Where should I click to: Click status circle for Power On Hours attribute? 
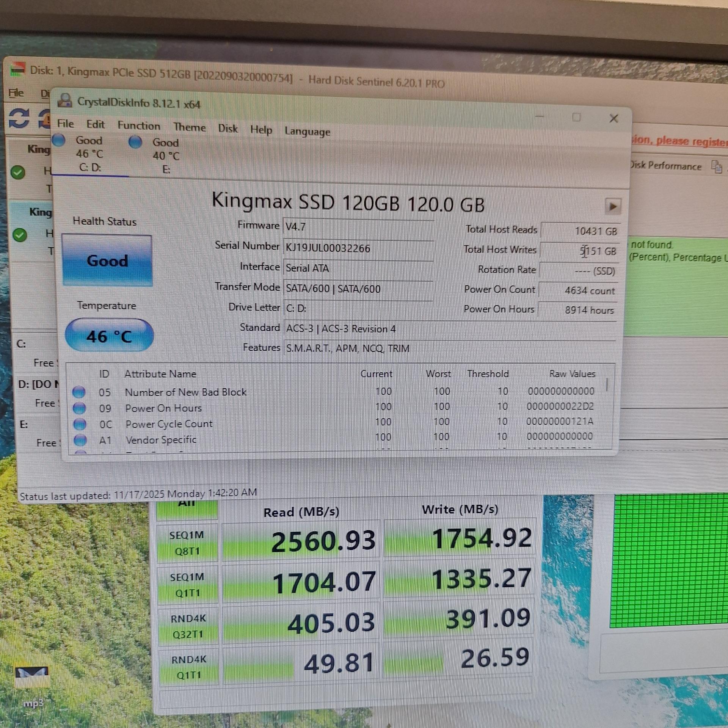pos(79,408)
